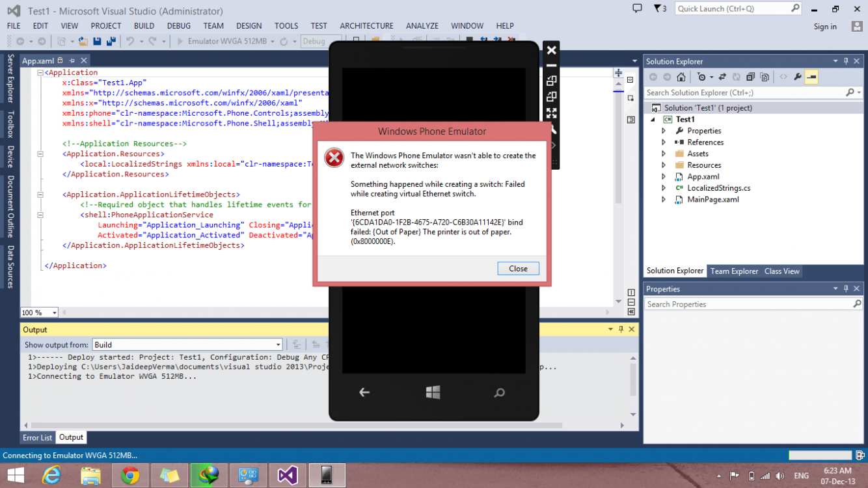Image resolution: width=868 pixels, height=488 pixels.
Task: Tap emulator Windows Start button
Action: click(433, 392)
